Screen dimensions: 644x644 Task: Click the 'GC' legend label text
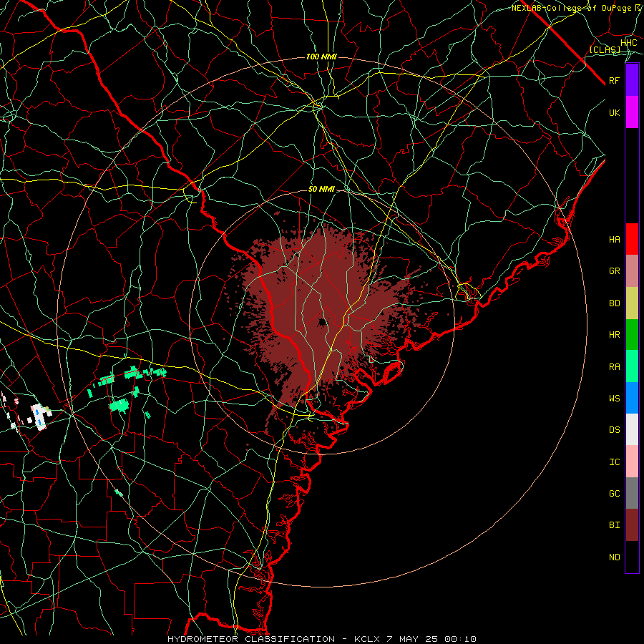click(615, 493)
